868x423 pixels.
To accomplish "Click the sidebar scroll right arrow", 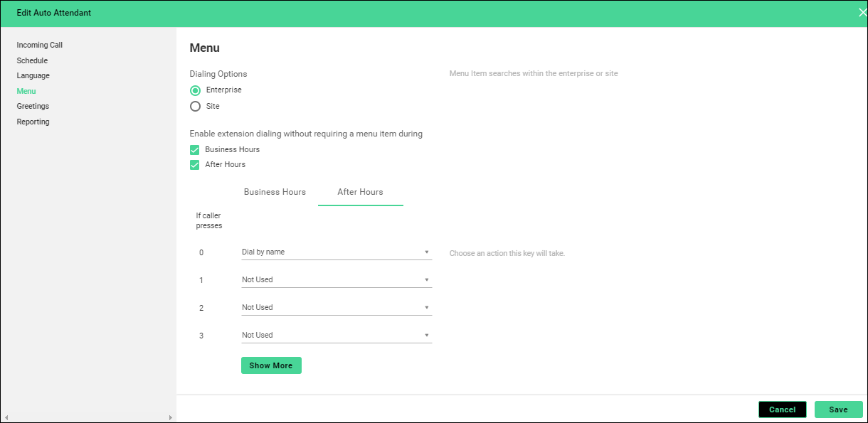I will (170, 417).
